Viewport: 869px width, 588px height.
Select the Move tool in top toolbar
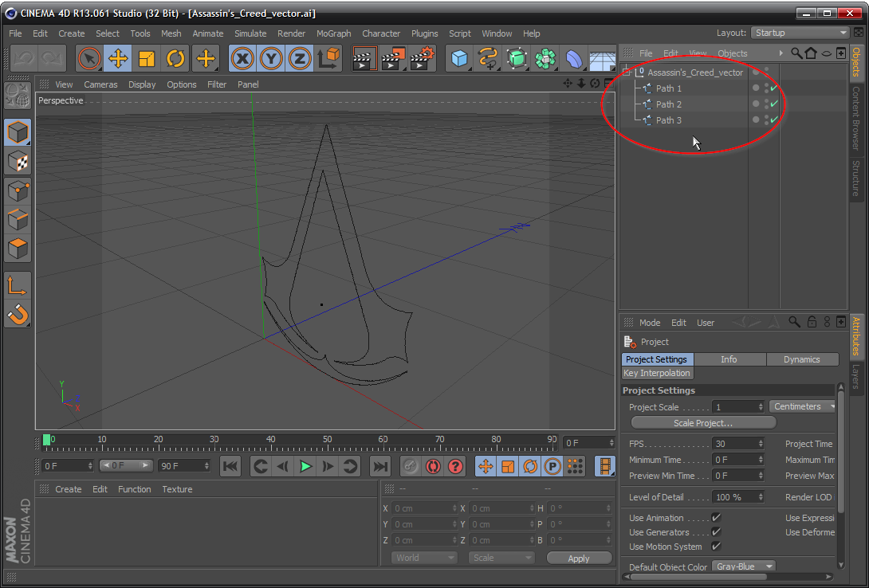point(118,59)
